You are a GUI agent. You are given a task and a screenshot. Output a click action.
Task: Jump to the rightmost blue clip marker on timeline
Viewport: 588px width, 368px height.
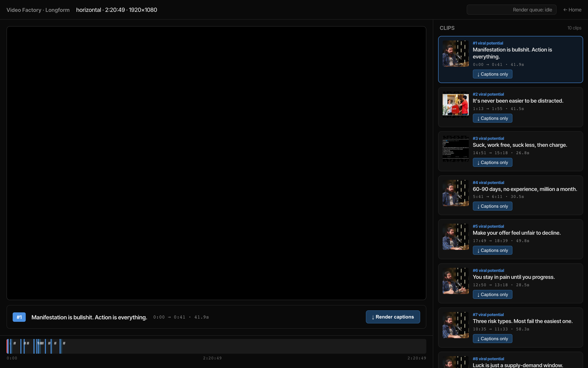61,346
